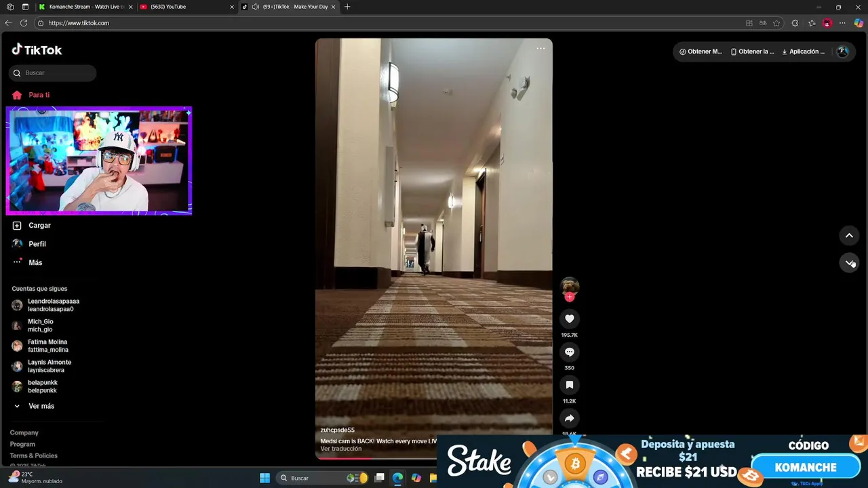The image size is (868, 488).
Task: Open the favorites list icon
Action: point(812,23)
